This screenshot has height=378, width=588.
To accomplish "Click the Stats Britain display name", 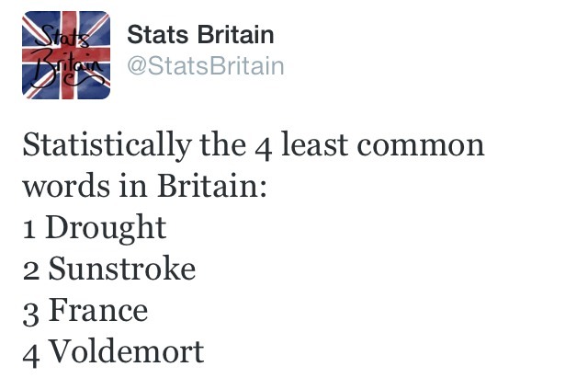I will [x=200, y=35].
